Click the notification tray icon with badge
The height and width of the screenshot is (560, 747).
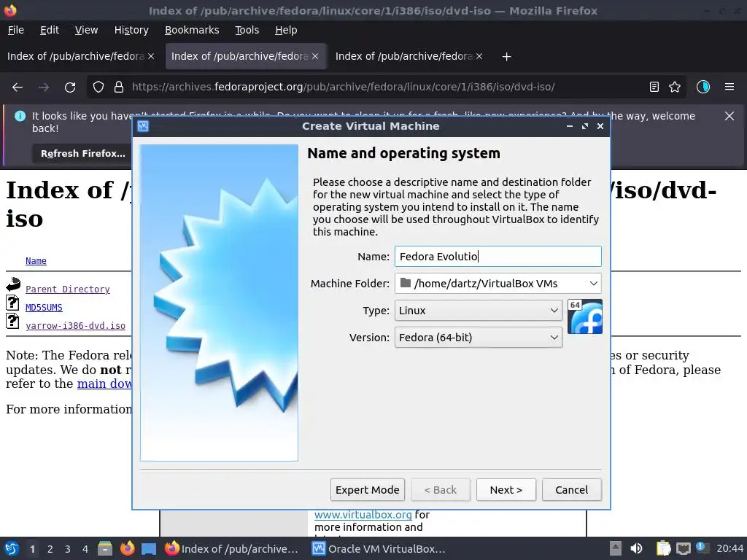click(702, 548)
